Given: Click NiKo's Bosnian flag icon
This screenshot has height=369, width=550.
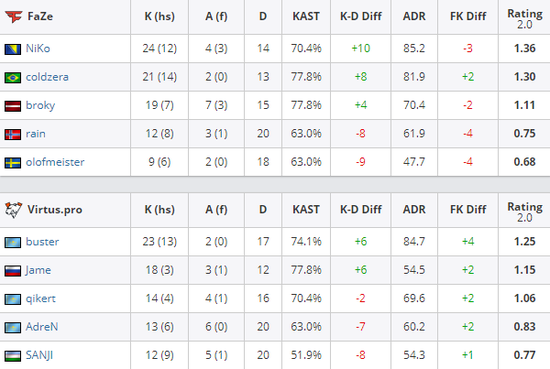Looking at the screenshot, I should [13, 49].
